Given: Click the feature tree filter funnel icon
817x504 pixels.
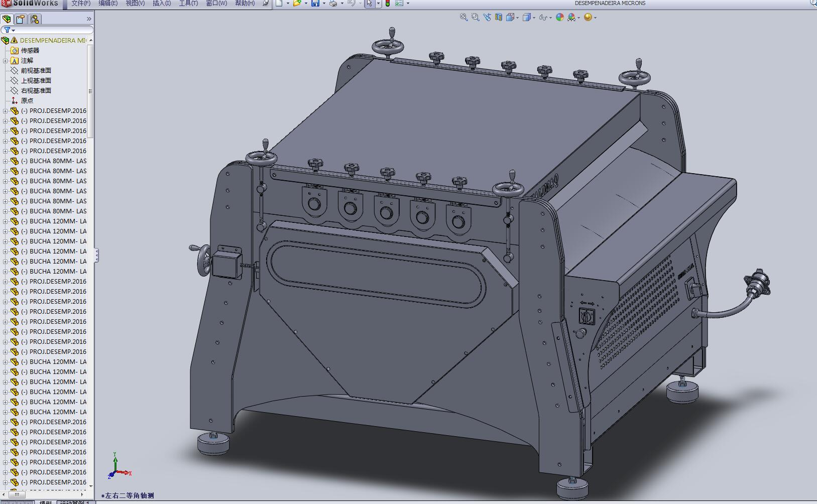Looking at the screenshot, I should point(7,30).
